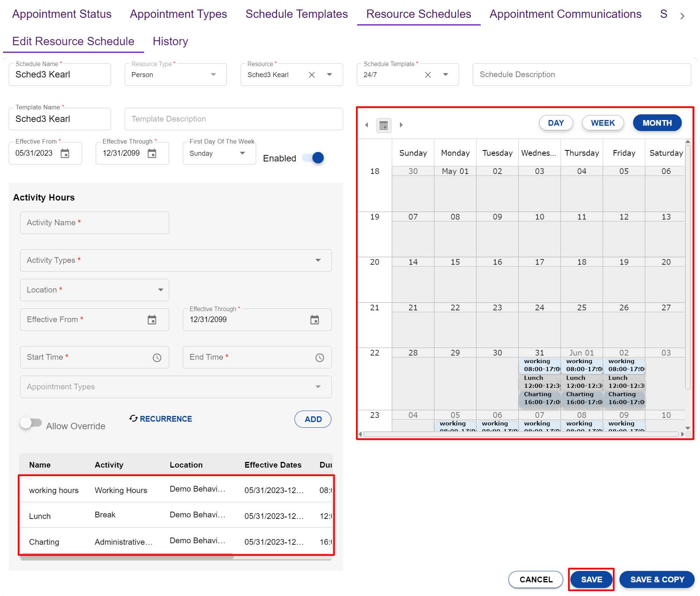Viewport: 700px width, 596px height.
Task: Click the left arrow to go to previous month
Action: [x=367, y=125]
